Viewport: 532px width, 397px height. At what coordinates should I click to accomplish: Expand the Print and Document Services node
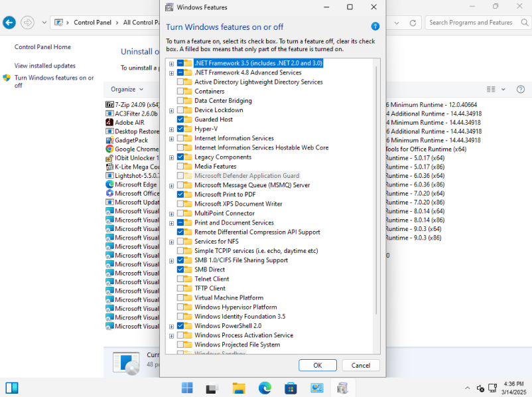click(x=171, y=223)
